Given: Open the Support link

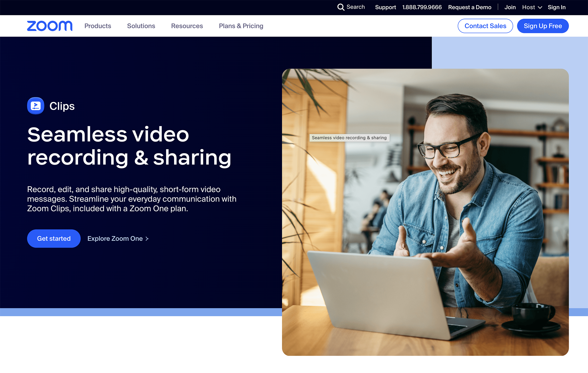Looking at the screenshot, I should click(x=385, y=7).
